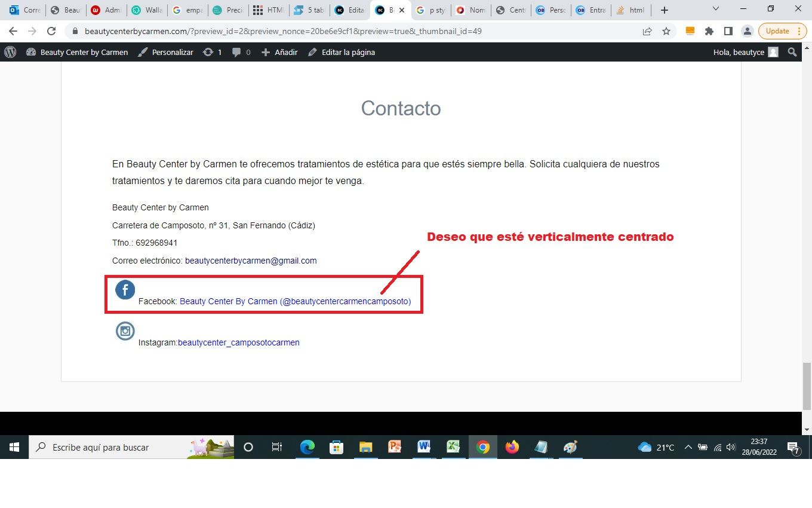Toggle the Chrome side panel

[728, 31]
